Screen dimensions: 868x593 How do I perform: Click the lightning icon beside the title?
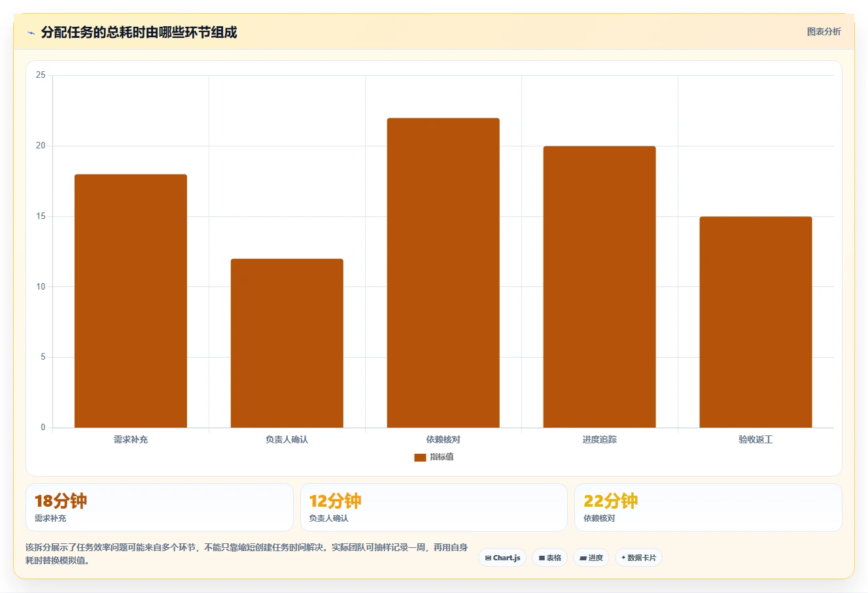pos(31,33)
